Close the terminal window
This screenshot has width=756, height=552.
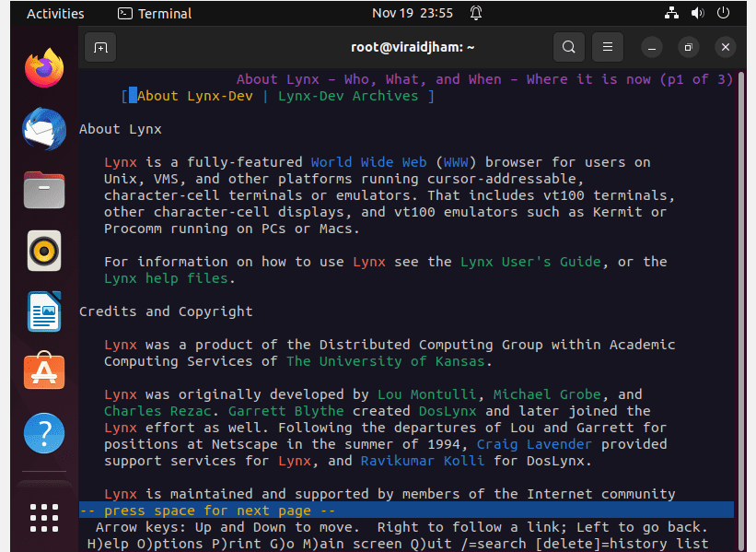pyautogui.click(x=725, y=47)
